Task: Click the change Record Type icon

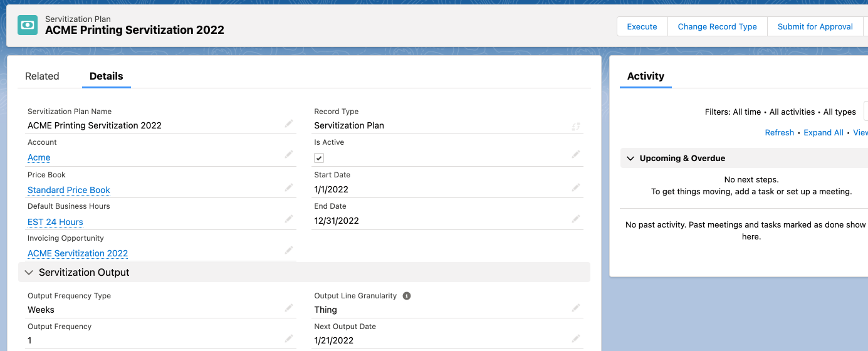Action: point(576,126)
